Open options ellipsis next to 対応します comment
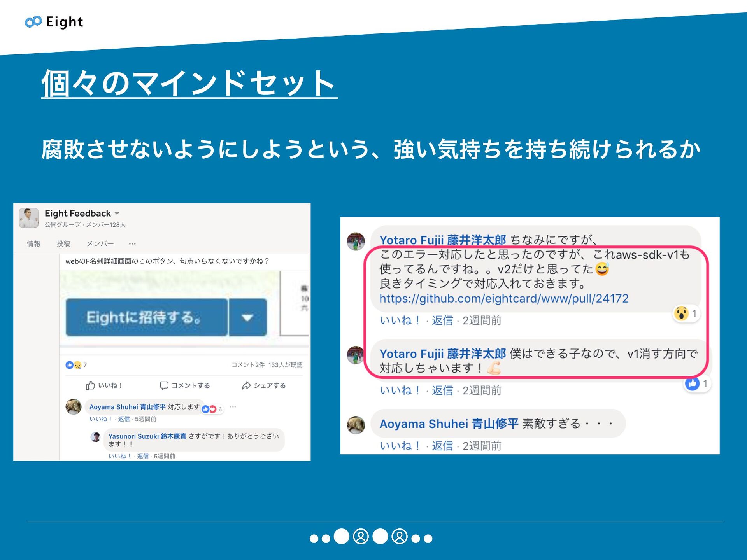Screen dimensions: 747x560 pyautogui.click(x=233, y=407)
